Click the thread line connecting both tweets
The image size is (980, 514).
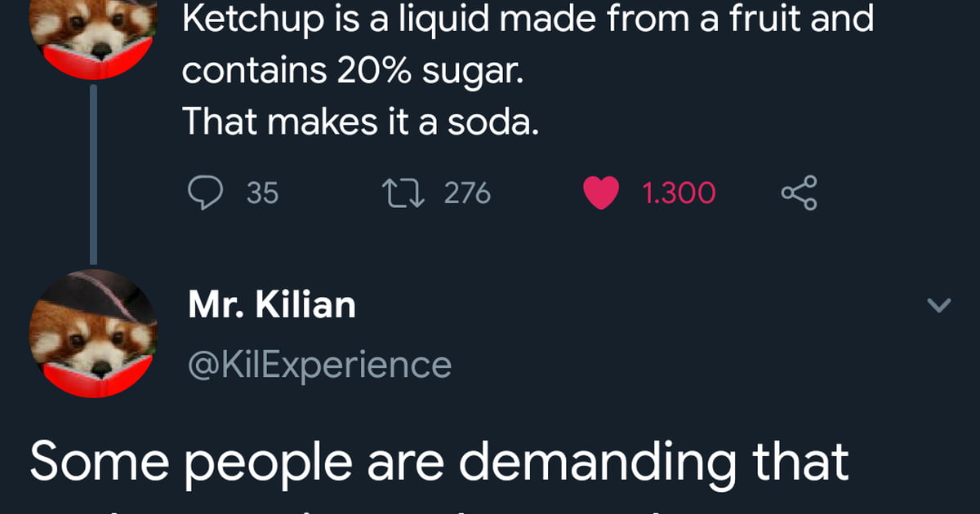[92, 172]
